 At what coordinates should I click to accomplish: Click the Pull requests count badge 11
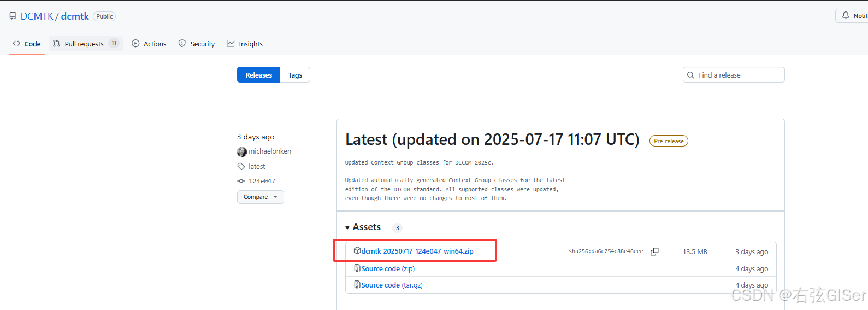click(x=114, y=44)
